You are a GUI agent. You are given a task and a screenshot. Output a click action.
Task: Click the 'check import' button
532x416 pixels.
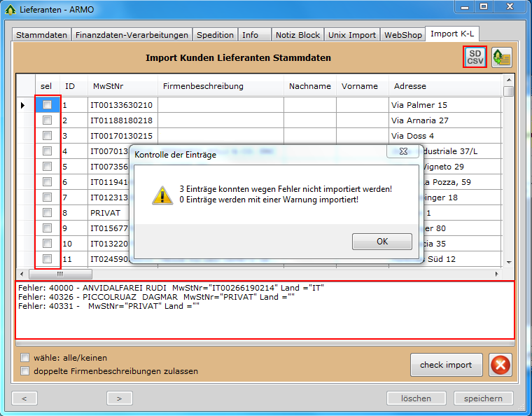[446, 364]
